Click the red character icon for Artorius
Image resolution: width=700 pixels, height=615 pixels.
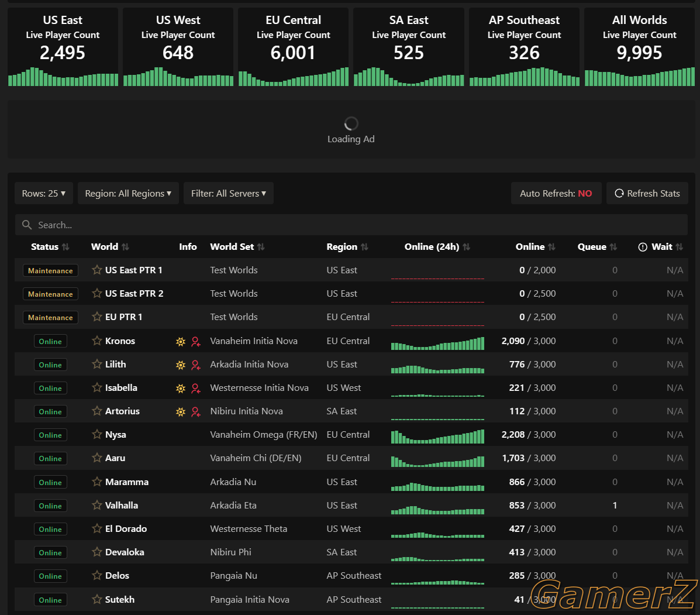pos(195,412)
